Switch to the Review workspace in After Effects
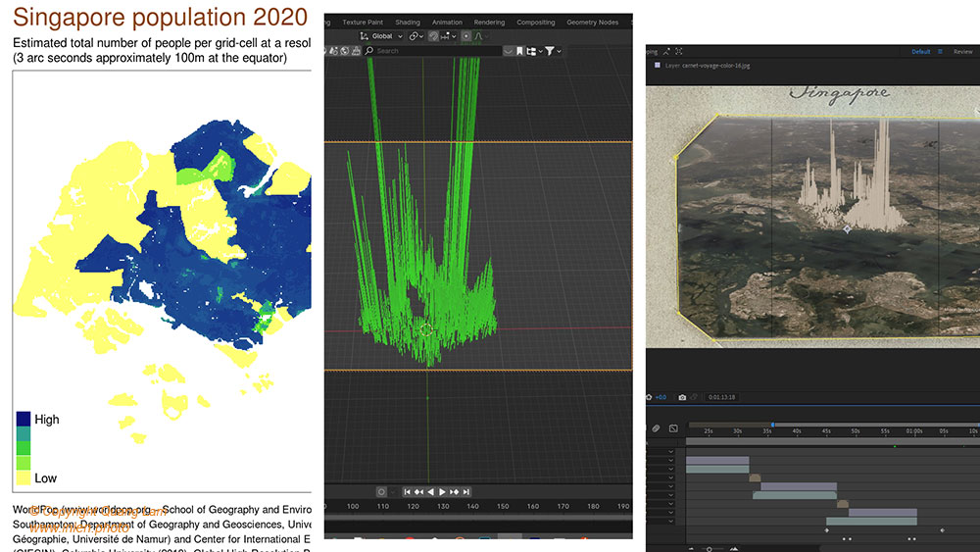Viewport: 980px width, 552px height. 962,52
